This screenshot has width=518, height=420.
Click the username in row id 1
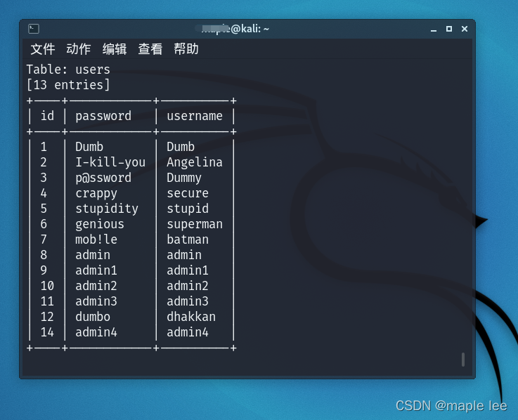coord(181,147)
